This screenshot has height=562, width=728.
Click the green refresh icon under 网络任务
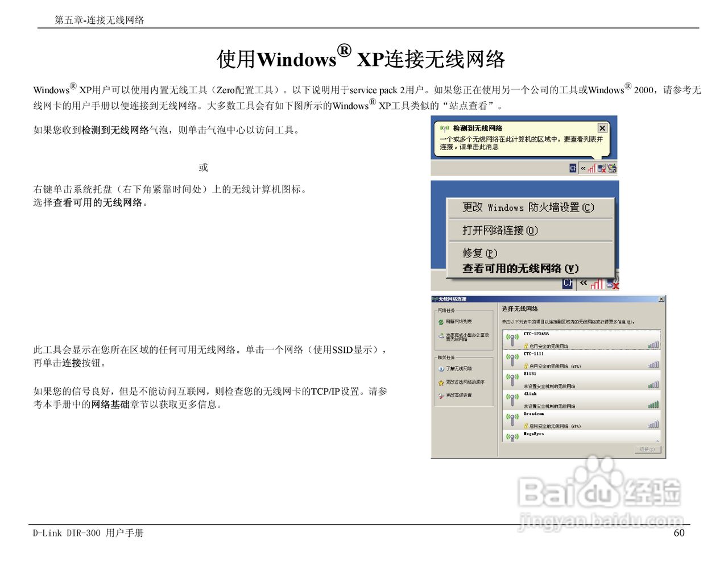pos(441,322)
